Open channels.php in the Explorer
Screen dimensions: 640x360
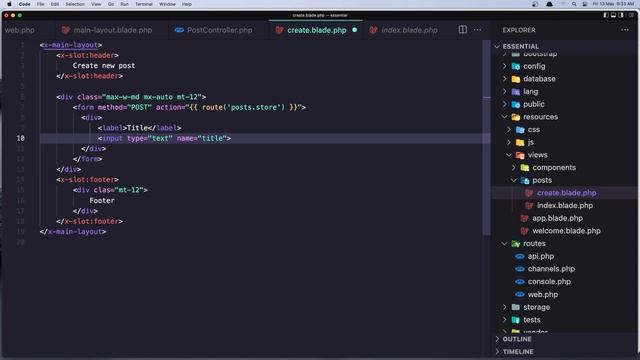pyautogui.click(x=565, y=269)
